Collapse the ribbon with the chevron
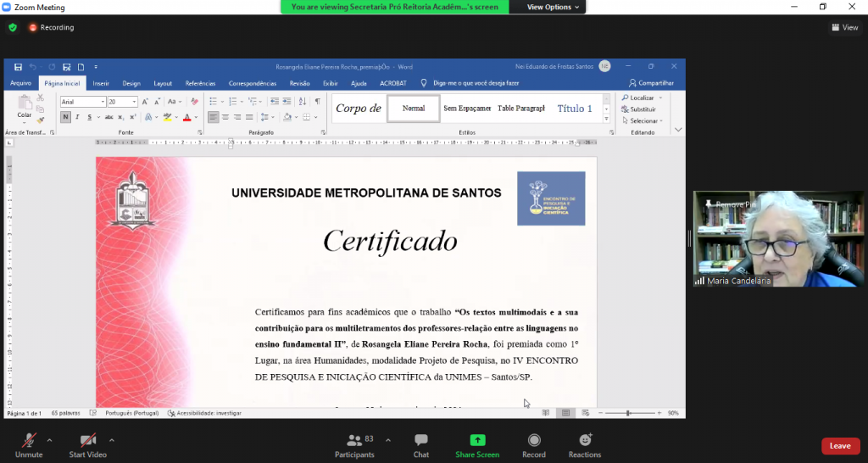This screenshot has height=463, width=868. pos(679,130)
